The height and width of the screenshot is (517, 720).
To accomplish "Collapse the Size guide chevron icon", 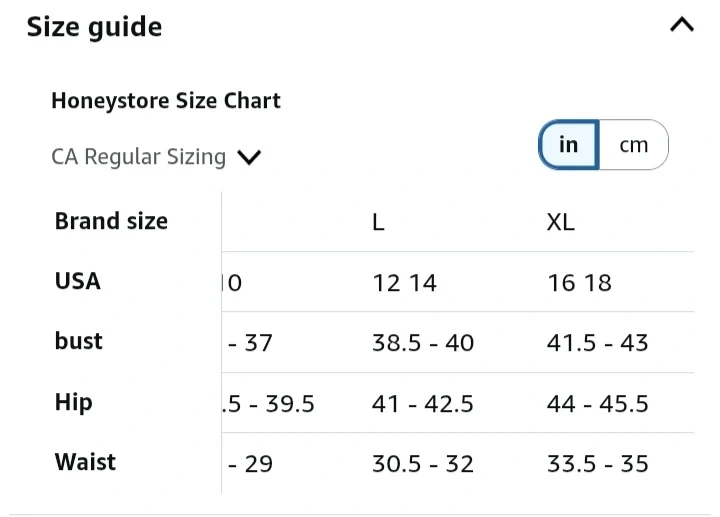I will [681, 26].
